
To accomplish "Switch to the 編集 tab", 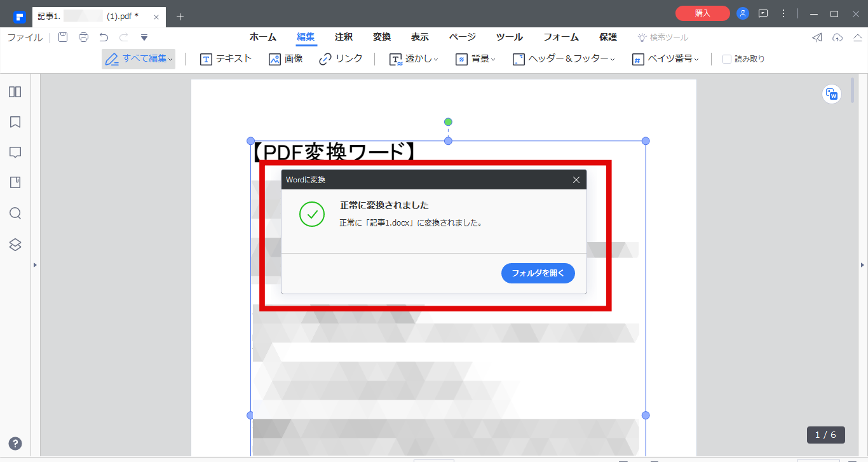I will coord(306,37).
